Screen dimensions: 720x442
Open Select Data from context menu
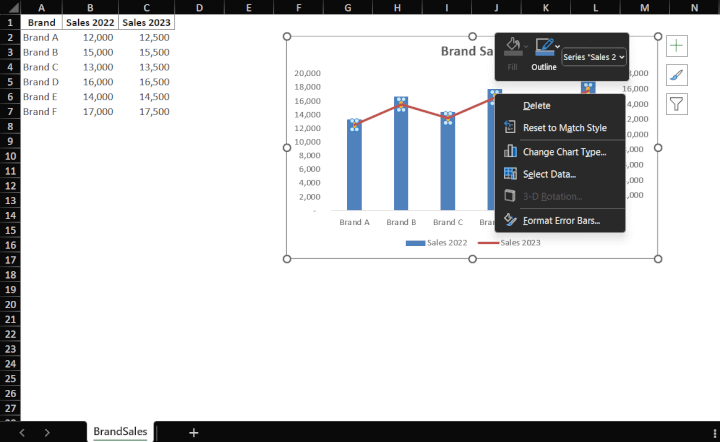(549, 174)
